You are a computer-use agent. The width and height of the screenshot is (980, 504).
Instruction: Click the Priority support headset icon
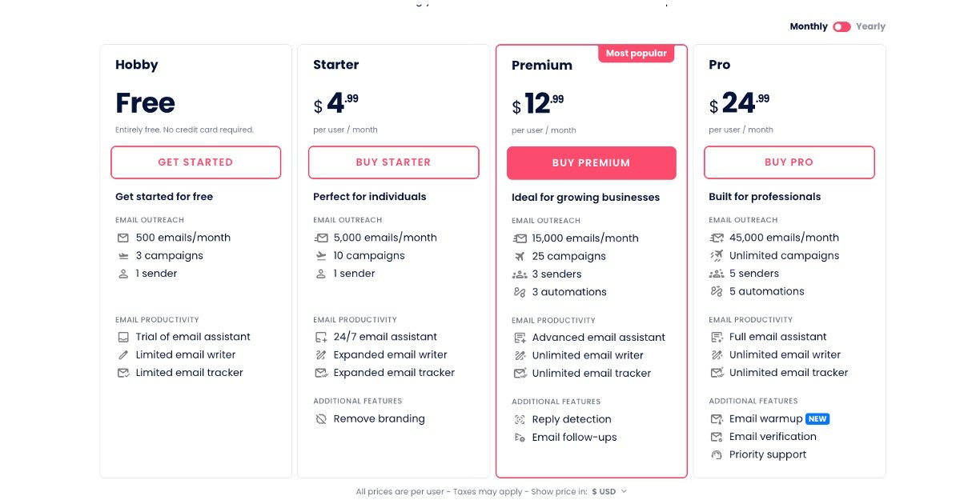(717, 455)
